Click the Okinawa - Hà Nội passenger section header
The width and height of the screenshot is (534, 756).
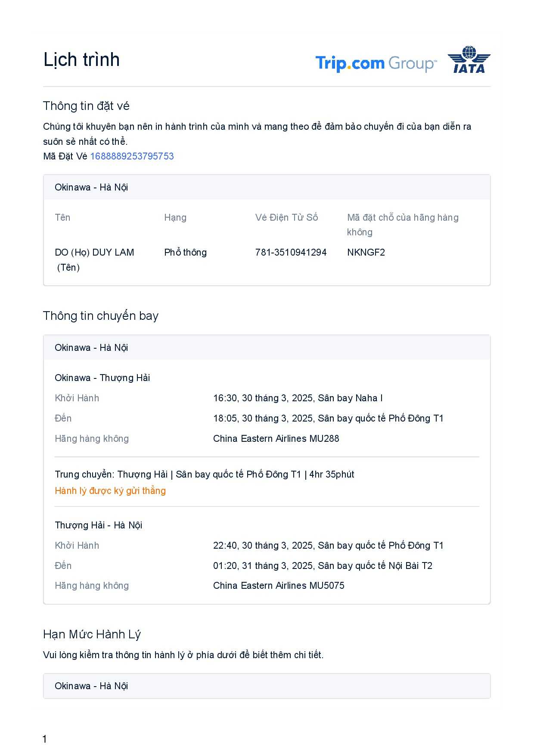point(91,187)
